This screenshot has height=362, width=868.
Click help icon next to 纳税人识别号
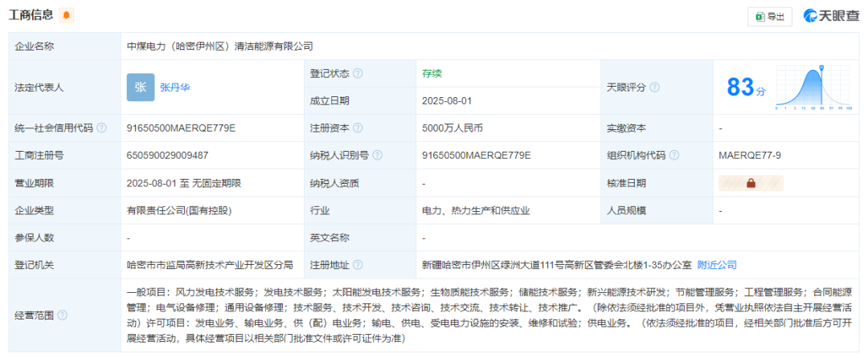[x=377, y=156]
